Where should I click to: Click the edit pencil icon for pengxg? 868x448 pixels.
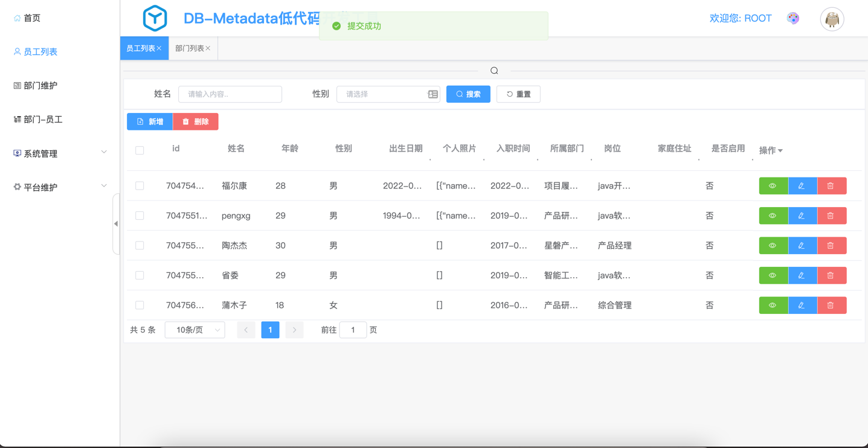pos(802,216)
